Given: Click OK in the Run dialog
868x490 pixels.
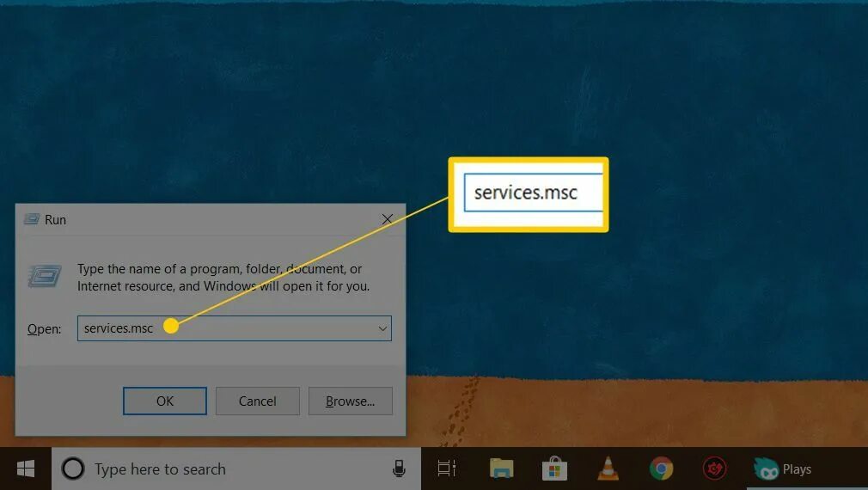Looking at the screenshot, I should pos(164,401).
